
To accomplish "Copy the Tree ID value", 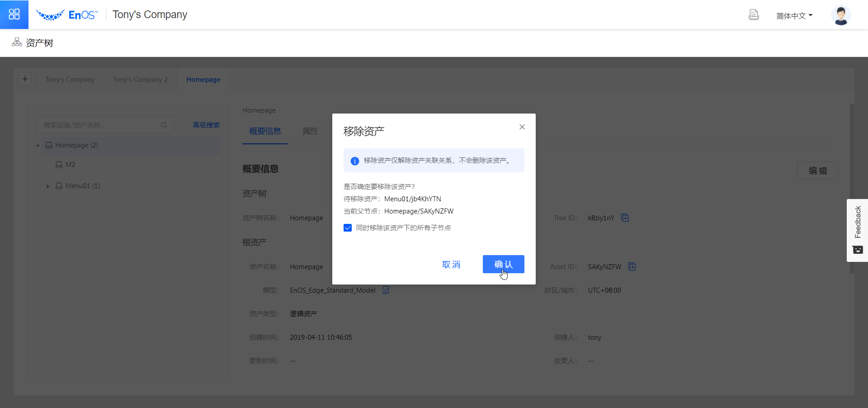I will (625, 218).
